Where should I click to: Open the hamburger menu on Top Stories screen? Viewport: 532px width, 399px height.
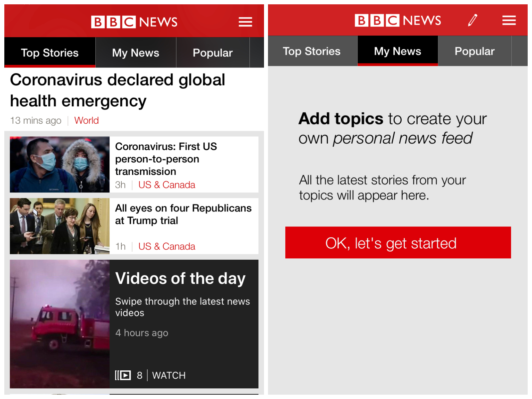pyautogui.click(x=245, y=22)
